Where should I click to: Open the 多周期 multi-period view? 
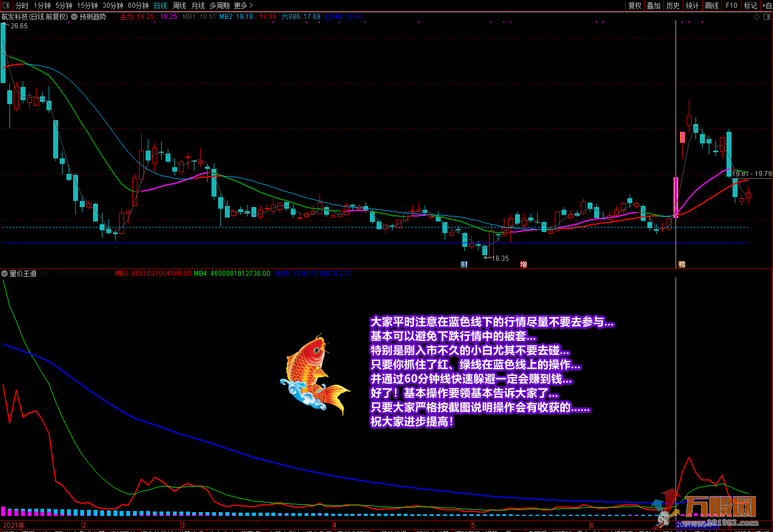[x=219, y=6]
